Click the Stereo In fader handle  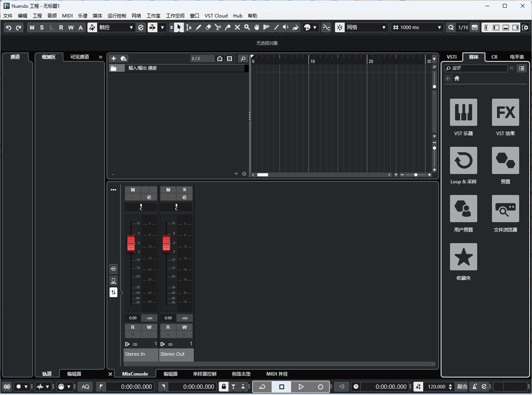click(x=131, y=244)
